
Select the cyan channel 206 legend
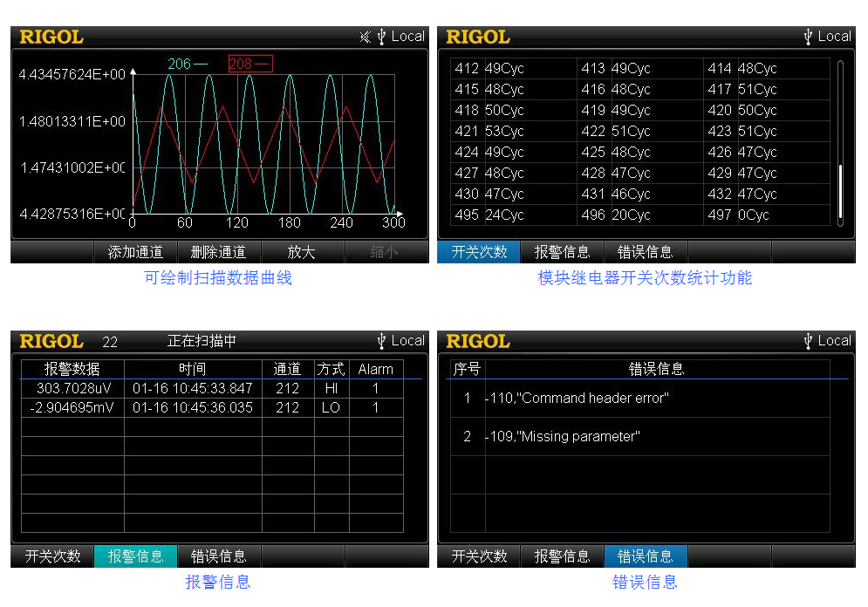[188, 64]
